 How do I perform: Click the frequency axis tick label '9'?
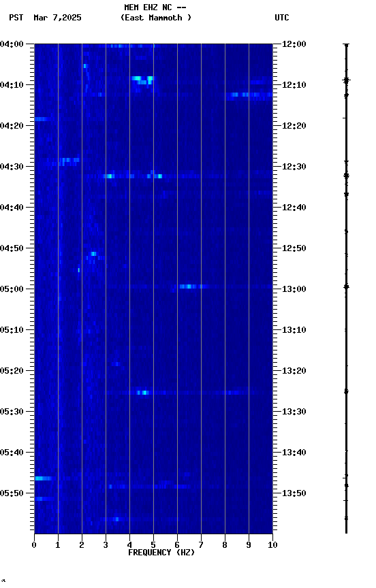tap(249, 545)
